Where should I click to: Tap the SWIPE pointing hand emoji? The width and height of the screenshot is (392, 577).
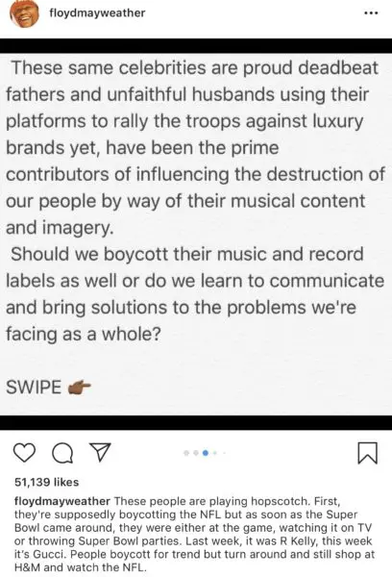tap(79, 388)
